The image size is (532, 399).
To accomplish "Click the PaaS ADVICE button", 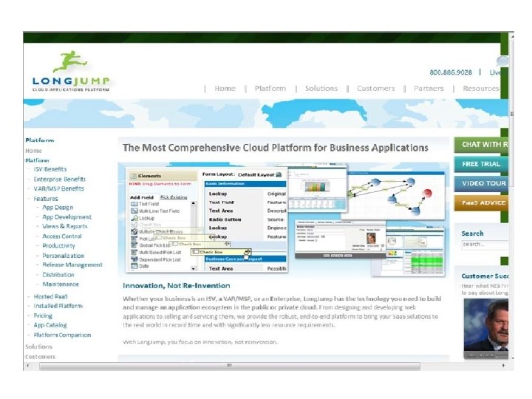I will [x=481, y=203].
